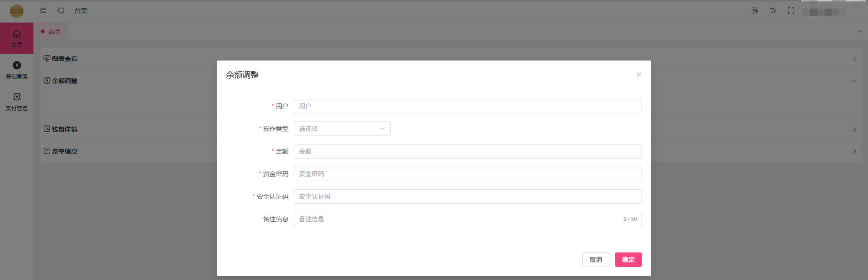The width and height of the screenshot is (868, 280).
Task: Expand the 钱包详情 panel chevron
Action: 854,129
